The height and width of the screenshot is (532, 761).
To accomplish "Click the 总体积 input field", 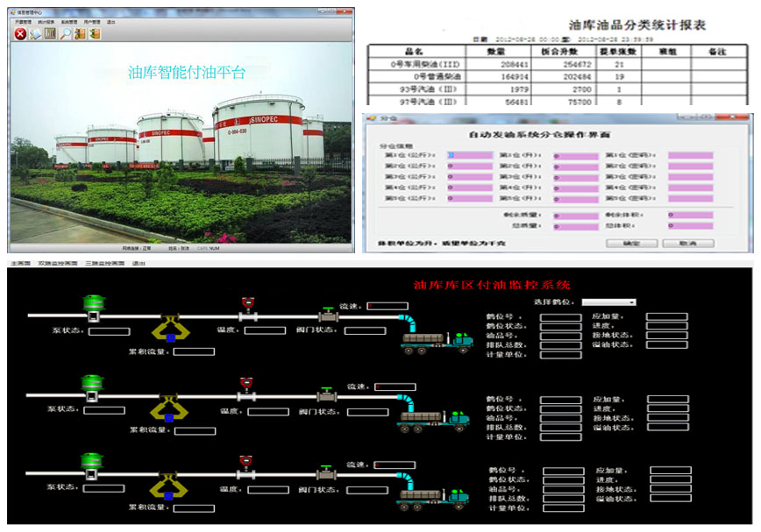I will [x=689, y=225].
